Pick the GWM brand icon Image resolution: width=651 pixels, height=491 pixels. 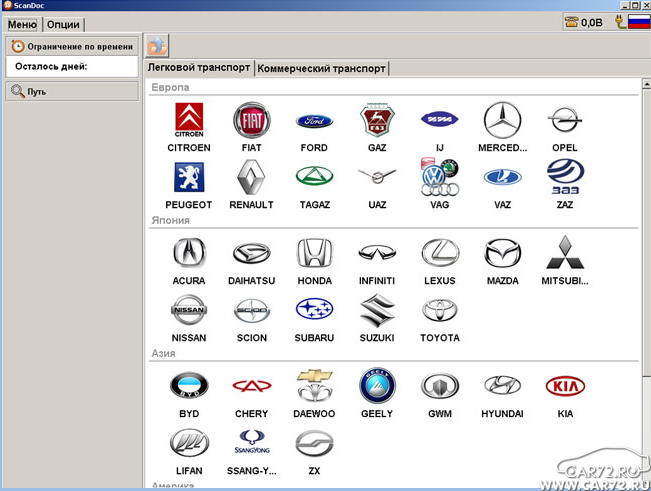click(440, 386)
